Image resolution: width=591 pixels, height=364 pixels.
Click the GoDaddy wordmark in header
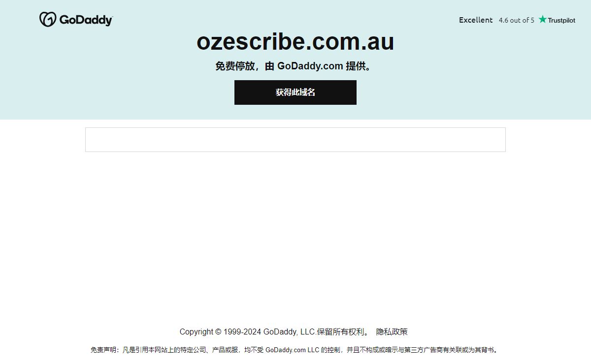coord(86,20)
